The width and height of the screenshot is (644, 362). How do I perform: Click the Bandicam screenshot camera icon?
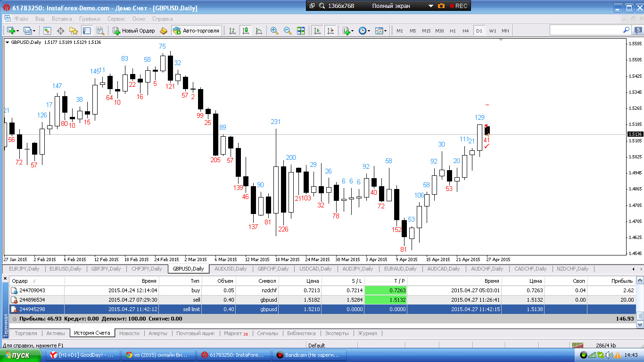point(441,6)
